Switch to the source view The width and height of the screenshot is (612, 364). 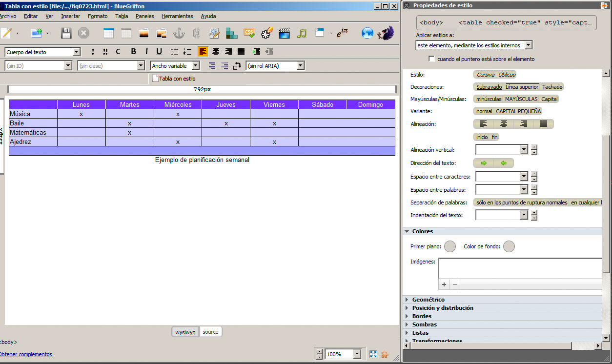pos(210,332)
